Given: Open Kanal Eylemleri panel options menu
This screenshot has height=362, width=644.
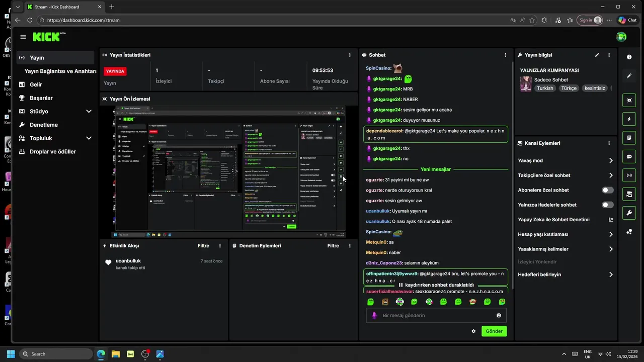Looking at the screenshot, I should click(x=609, y=143).
